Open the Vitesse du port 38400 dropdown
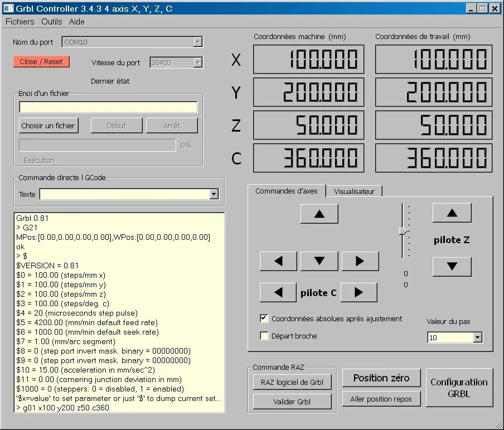This screenshot has width=504, height=430. tap(197, 62)
